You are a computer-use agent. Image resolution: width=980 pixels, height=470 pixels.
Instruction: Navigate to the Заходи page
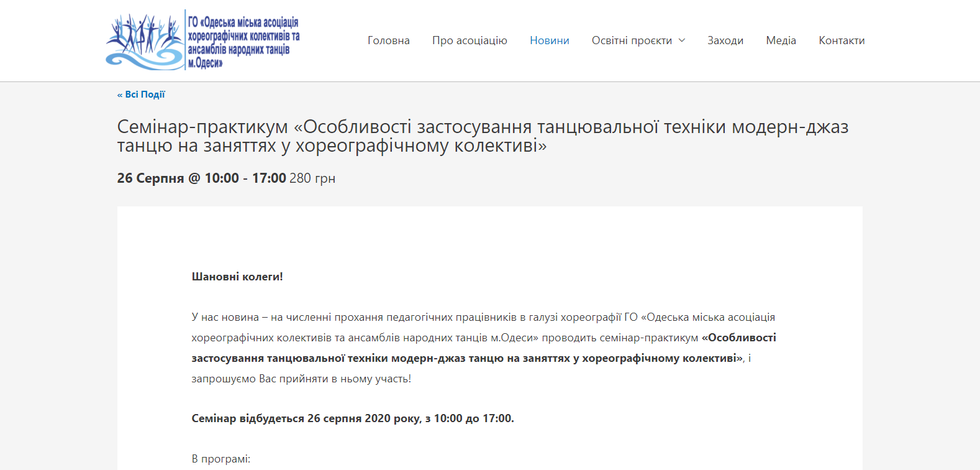click(725, 40)
